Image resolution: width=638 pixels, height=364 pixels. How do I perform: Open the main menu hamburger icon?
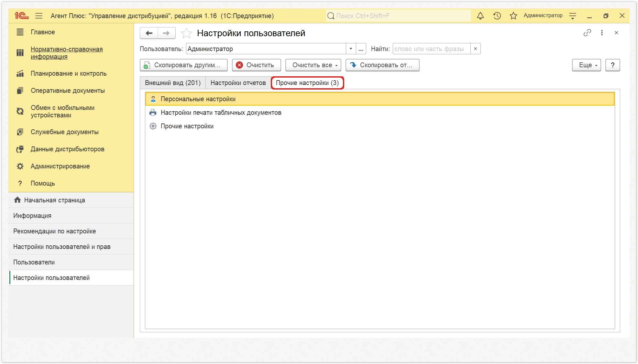39,16
